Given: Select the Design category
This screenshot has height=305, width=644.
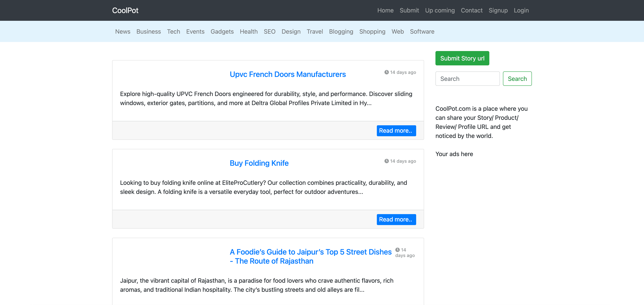Looking at the screenshot, I should [291, 32].
